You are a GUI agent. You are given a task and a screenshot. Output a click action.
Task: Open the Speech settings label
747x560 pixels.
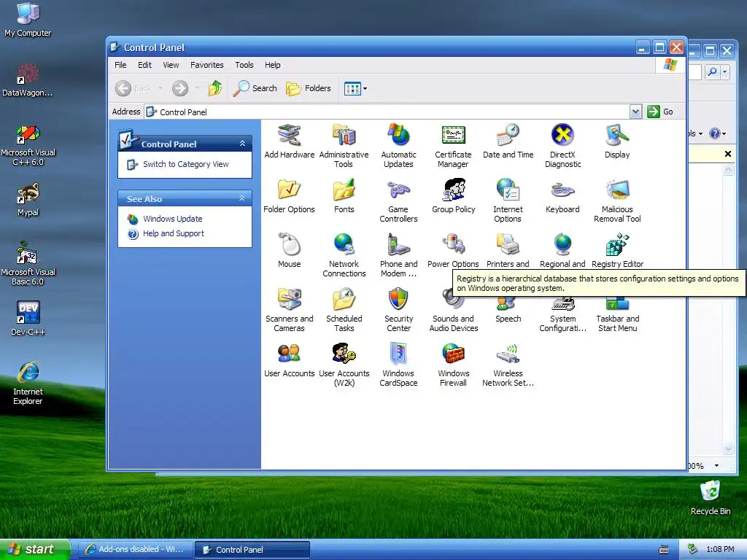coord(508,319)
